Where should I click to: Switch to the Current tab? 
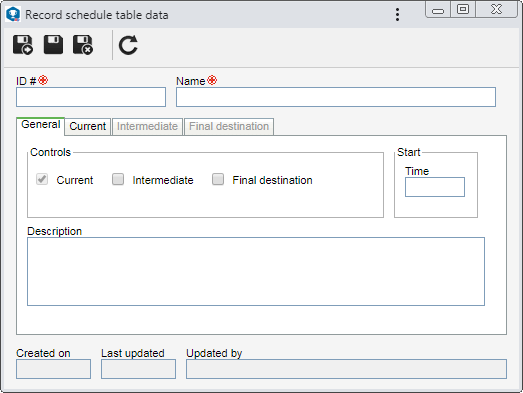[x=88, y=126]
